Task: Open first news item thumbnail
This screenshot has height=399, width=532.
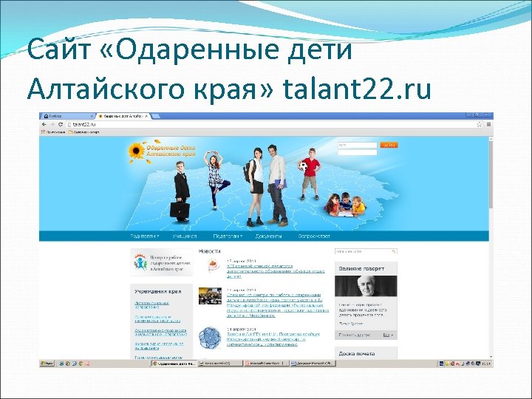Action: coord(212,266)
